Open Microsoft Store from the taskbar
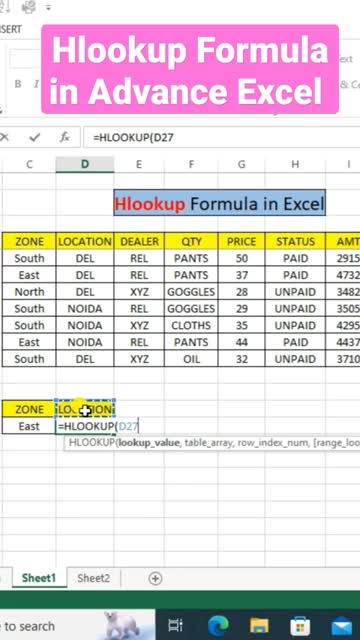Viewport: 360px width, 640px height. (x=300, y=625)
